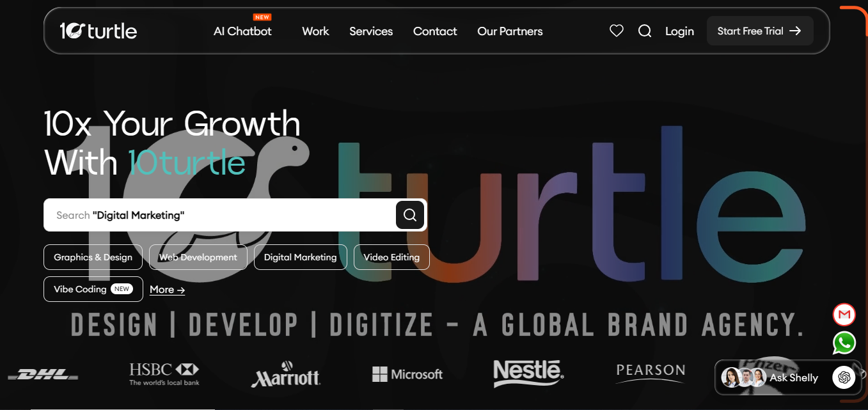Open the WhatsApp chat icon
The image size is (868, 410).
844,343
